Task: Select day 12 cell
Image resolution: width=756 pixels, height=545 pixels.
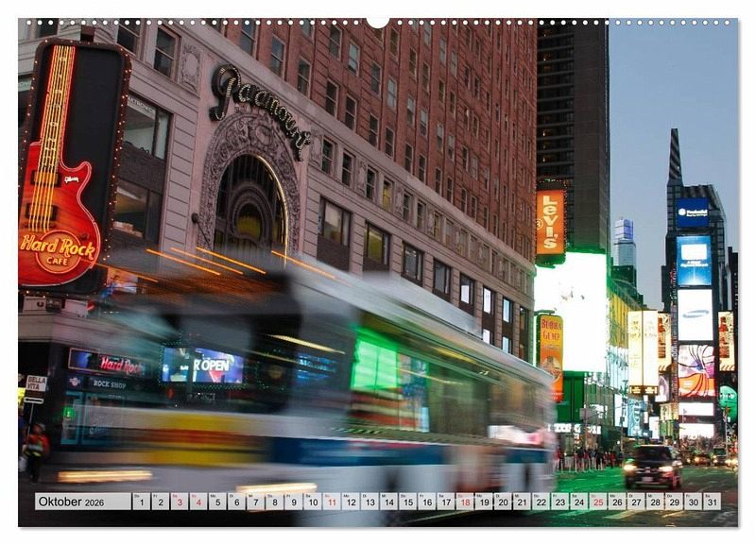Action: 351,502
